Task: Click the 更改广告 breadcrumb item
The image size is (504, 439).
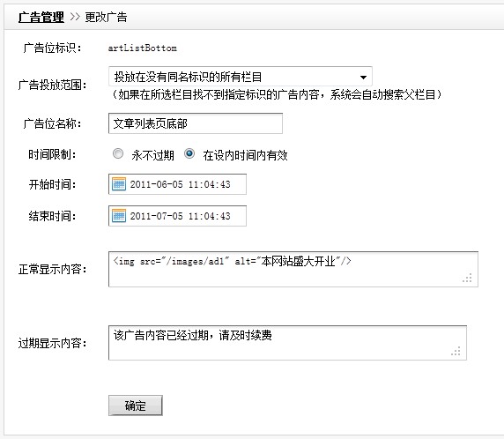Action: point(106,17)
